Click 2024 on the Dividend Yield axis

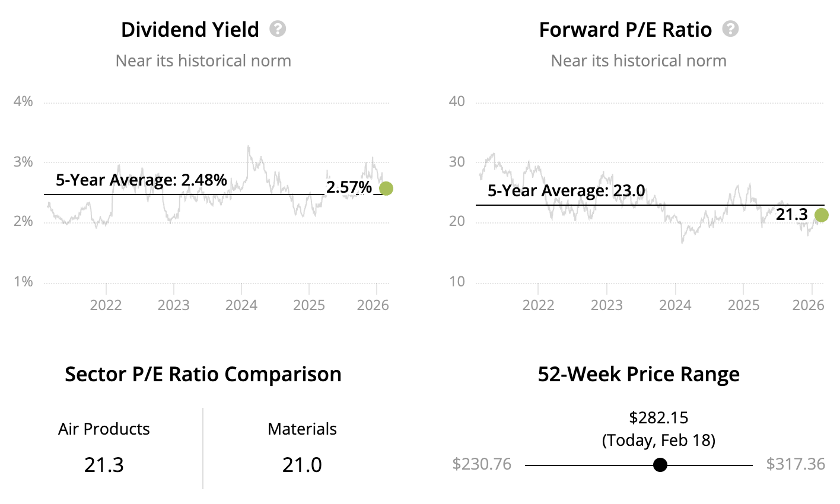tap(241, 305)
